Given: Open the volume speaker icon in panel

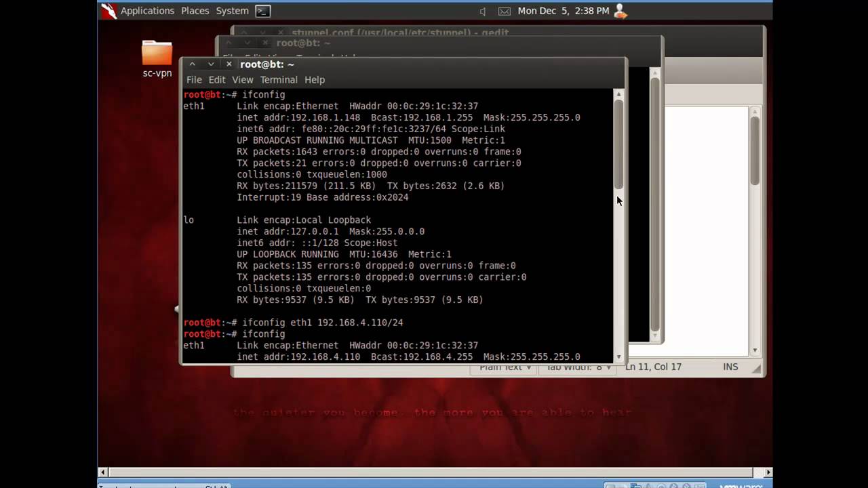Looking at the screenshot, I should (483, 11).
